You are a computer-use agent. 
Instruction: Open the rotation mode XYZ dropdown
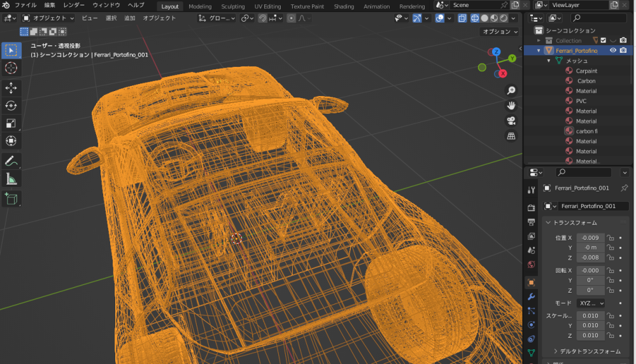(x=591, y=303)
